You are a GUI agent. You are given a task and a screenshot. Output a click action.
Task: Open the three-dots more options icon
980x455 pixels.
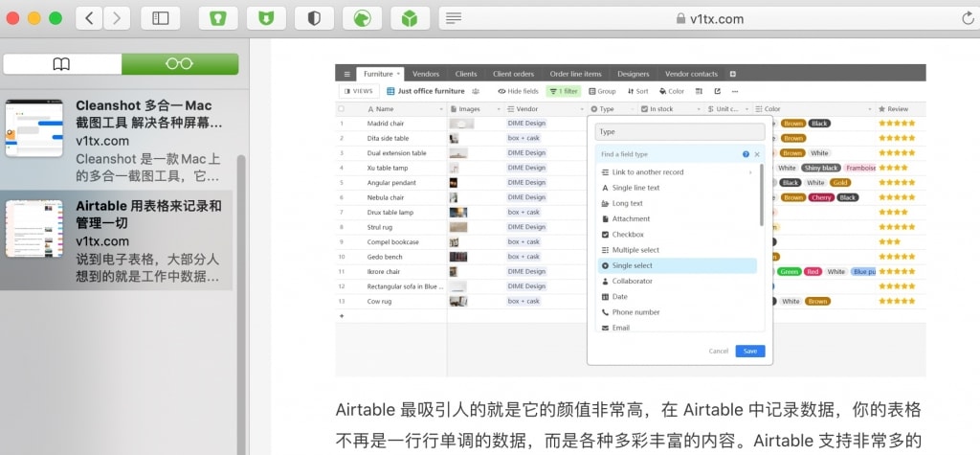[x=735, y=91]
